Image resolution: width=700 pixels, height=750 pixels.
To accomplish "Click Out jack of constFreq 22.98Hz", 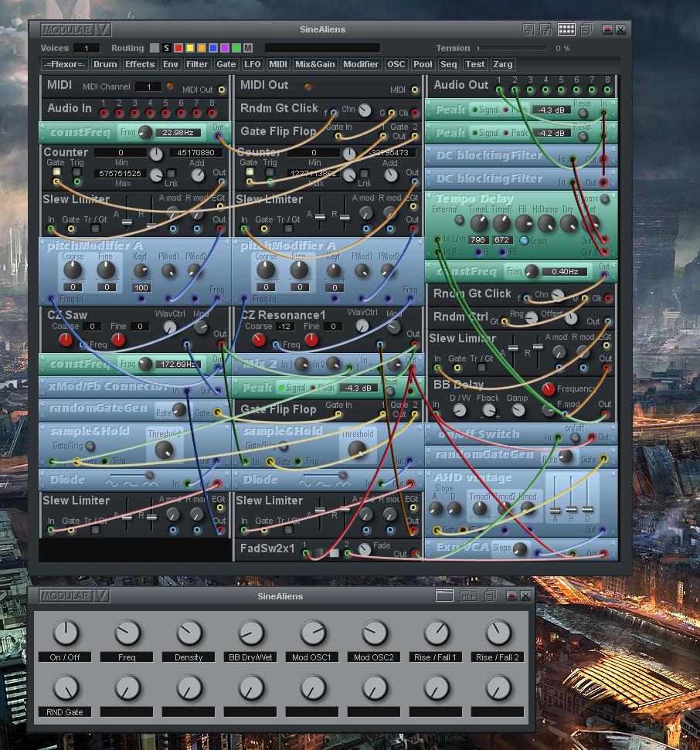I will coord(218,137).
